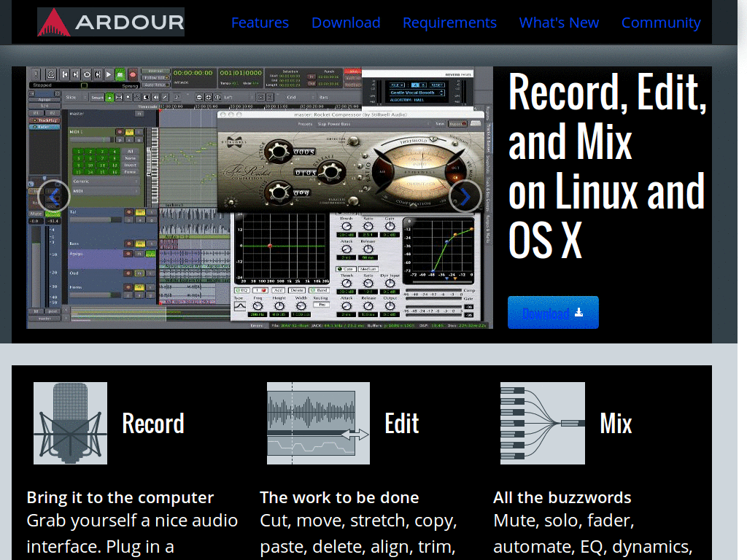Click the Mix routing cables image
Viewport: 747px width, 560px height.
543,423
